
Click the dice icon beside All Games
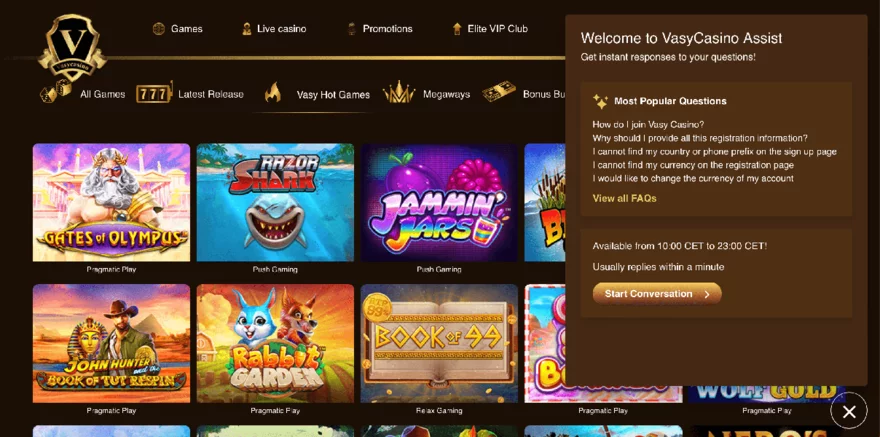(x=56, y=91)
